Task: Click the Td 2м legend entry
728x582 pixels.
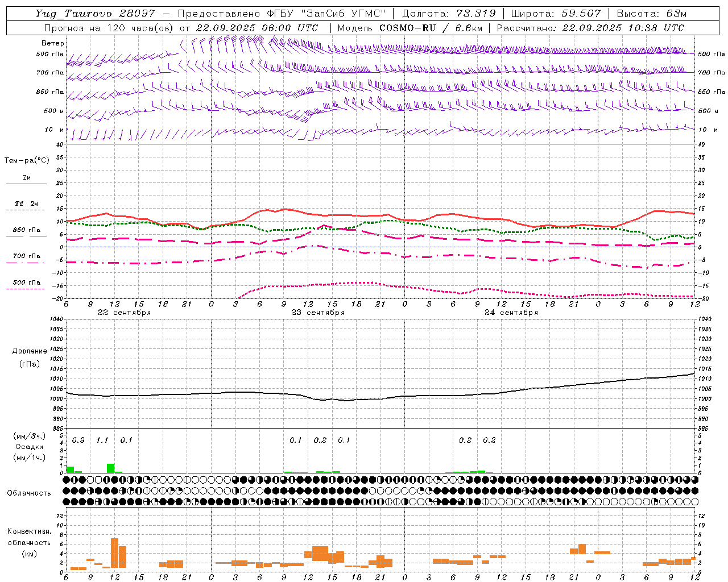Action: [27, 203]
